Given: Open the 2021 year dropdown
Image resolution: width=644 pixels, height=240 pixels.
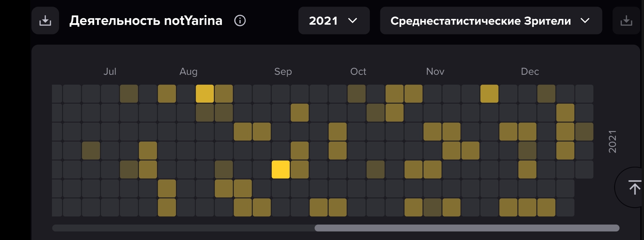Looking at the screenshot, I should pos(334,20).
